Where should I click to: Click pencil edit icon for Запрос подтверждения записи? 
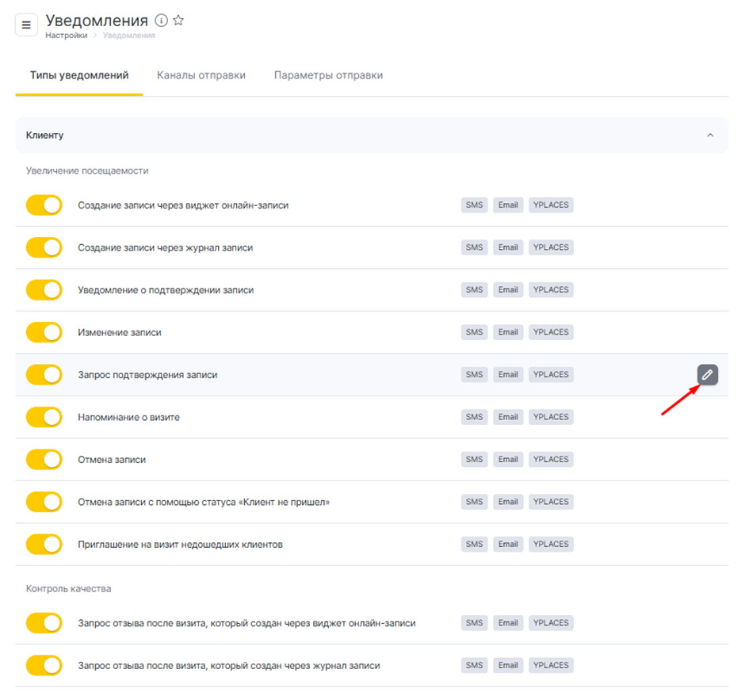pos(707,375)
